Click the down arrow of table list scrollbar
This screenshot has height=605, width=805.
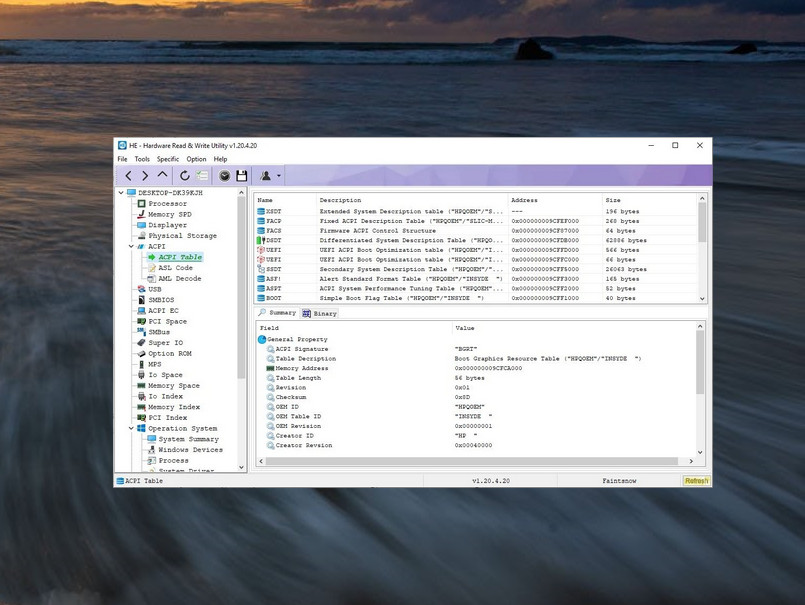pos(702,298)
